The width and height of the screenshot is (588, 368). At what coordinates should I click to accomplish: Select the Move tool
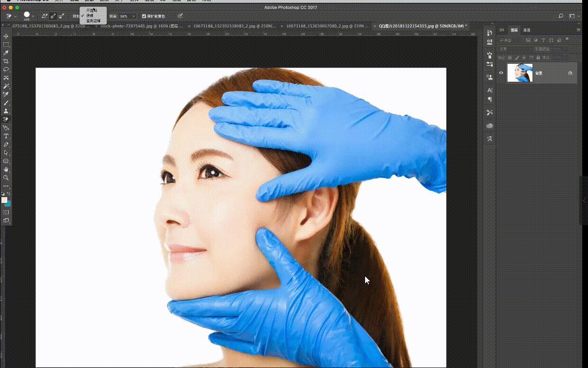pyautogui.click(x=6, y=37)
